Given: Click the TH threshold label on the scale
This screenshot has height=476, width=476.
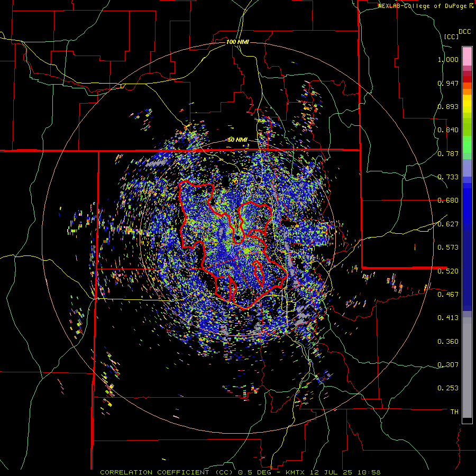Looking at the screenshot, I should click(454, 412).
